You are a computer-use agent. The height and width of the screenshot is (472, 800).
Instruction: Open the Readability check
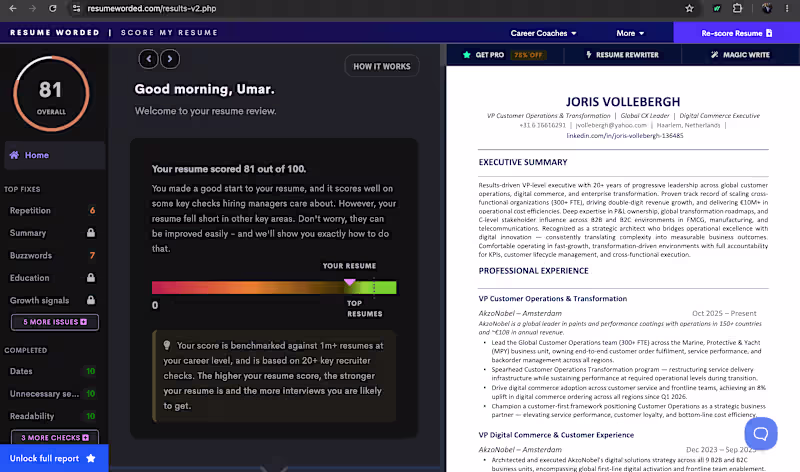point(52,416)
